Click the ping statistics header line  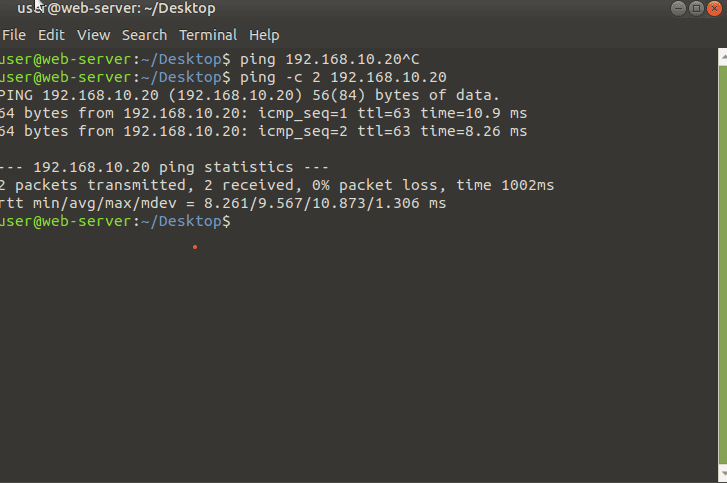(164, 167)
